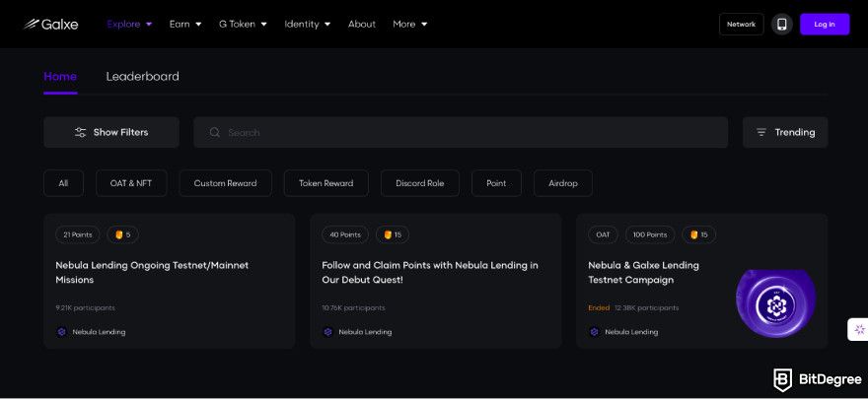Click the sparkle widget at right edge
This screenshot has height=399, width=868.
pos(858,329)
